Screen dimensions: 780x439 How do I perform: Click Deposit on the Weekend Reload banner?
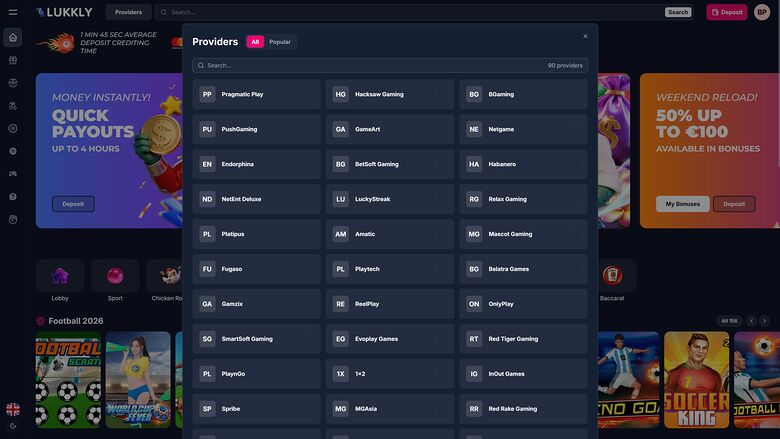(x=734, y=204)
